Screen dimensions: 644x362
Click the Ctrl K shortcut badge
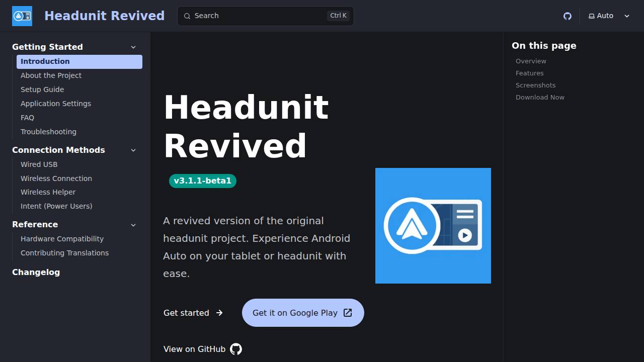(338, 16)
